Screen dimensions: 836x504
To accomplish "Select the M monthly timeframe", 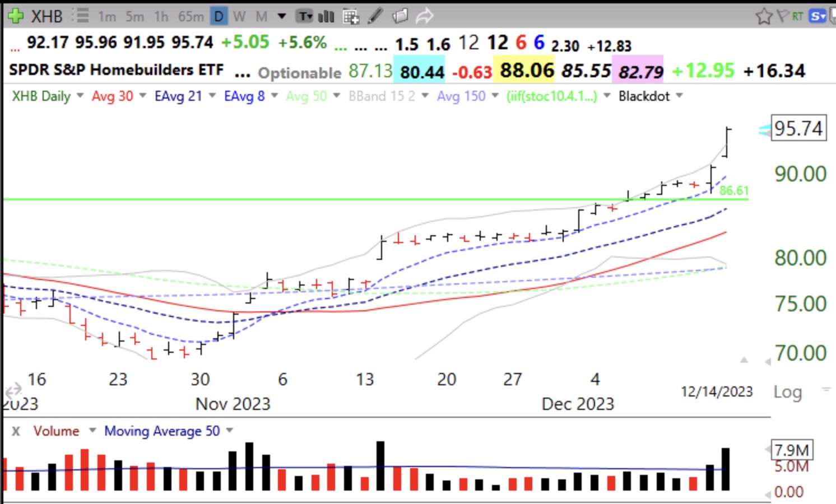I will pos(260,16).
